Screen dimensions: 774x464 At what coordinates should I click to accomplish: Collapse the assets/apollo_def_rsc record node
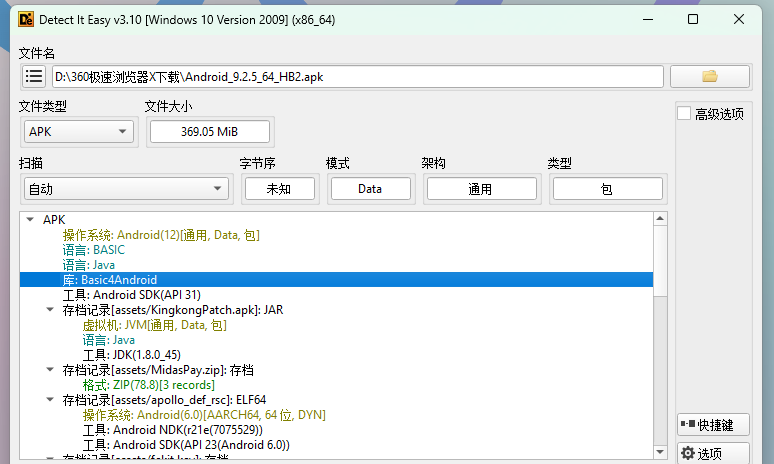coord(50,399)
